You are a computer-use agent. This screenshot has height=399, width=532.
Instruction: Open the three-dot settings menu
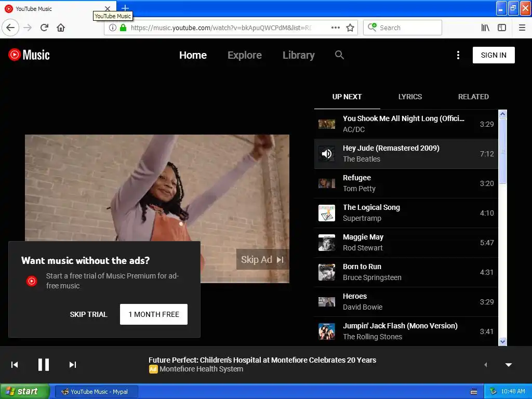(x=458, y=55)
